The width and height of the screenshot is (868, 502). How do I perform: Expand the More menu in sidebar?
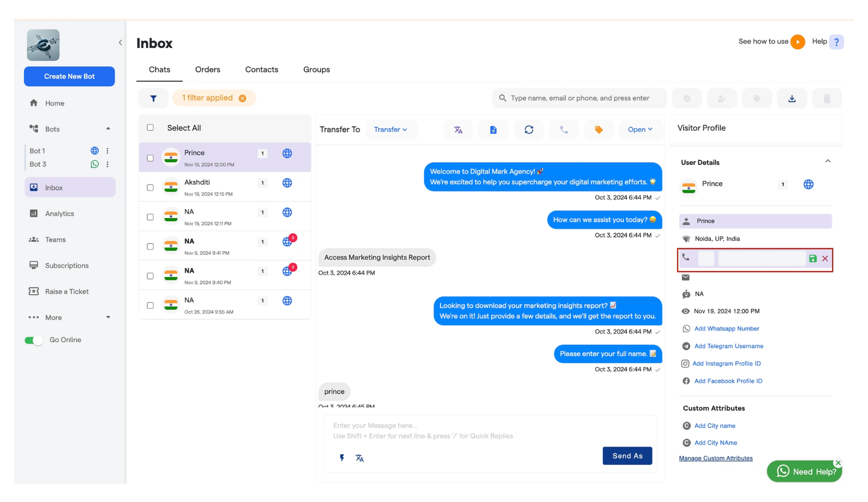point(108,317)
